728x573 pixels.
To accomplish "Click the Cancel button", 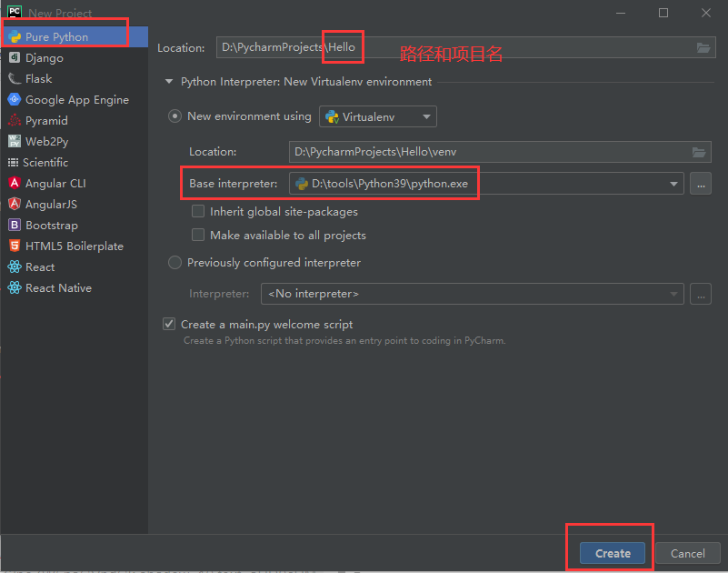I will (x=688, y=553).
